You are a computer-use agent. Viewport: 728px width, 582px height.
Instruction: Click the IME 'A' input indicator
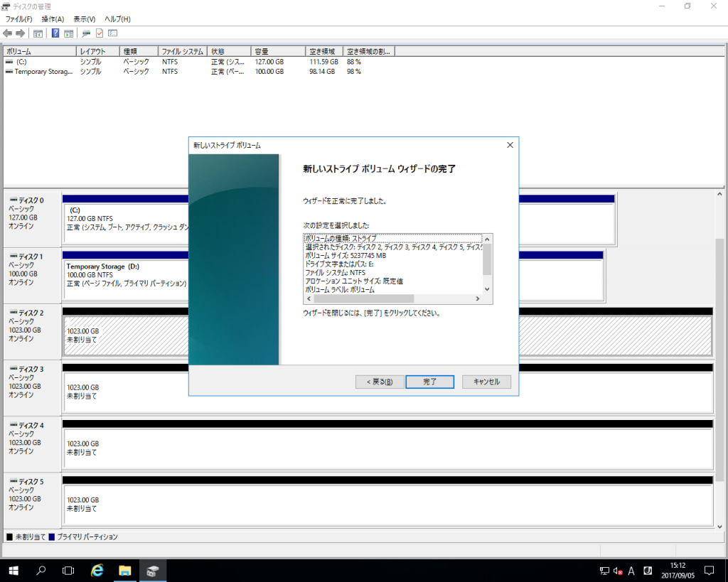click(631, 571)
